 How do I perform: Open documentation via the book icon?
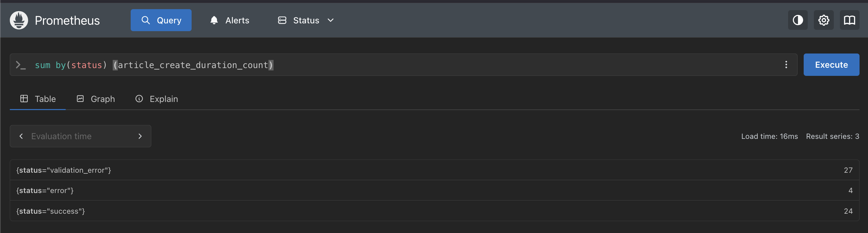(x=849, y=20)
